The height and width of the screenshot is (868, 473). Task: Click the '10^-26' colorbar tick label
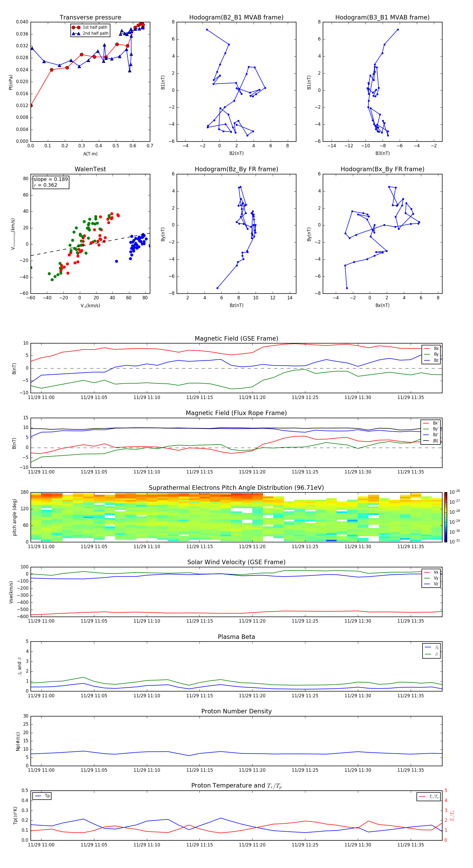455,492
